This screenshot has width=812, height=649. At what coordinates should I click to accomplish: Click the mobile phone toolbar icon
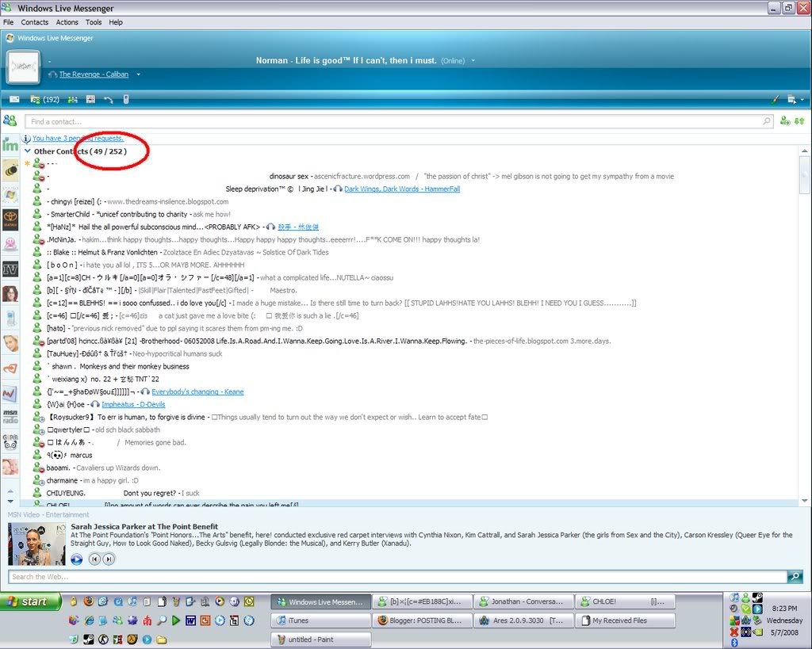[x=126, y=99]
